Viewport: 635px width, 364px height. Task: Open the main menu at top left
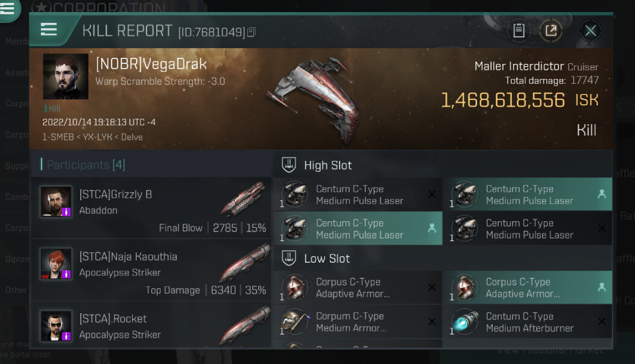[x=7, y=8]
